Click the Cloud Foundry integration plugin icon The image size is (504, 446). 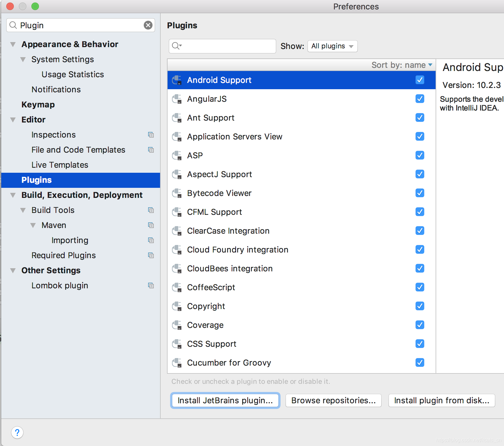point(177,250)
